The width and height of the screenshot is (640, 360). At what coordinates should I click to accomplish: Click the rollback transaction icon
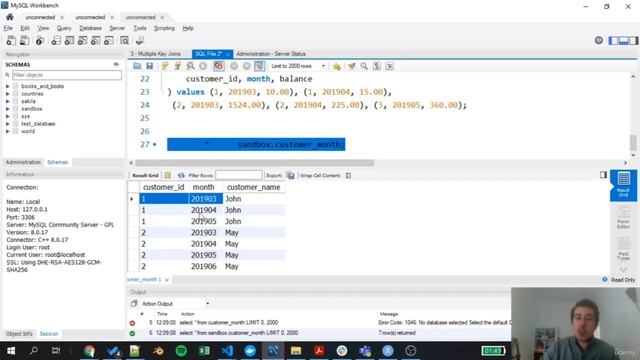pyautogui.click(x=247, y=66)
